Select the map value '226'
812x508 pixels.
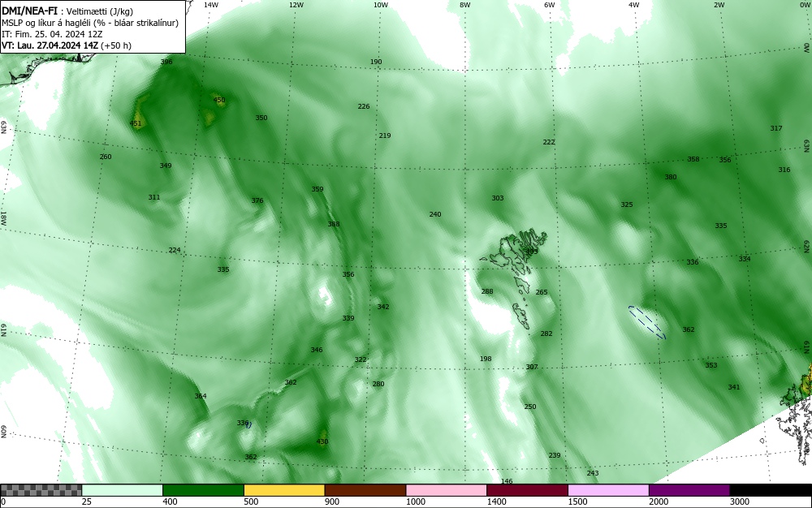[364, 106]
